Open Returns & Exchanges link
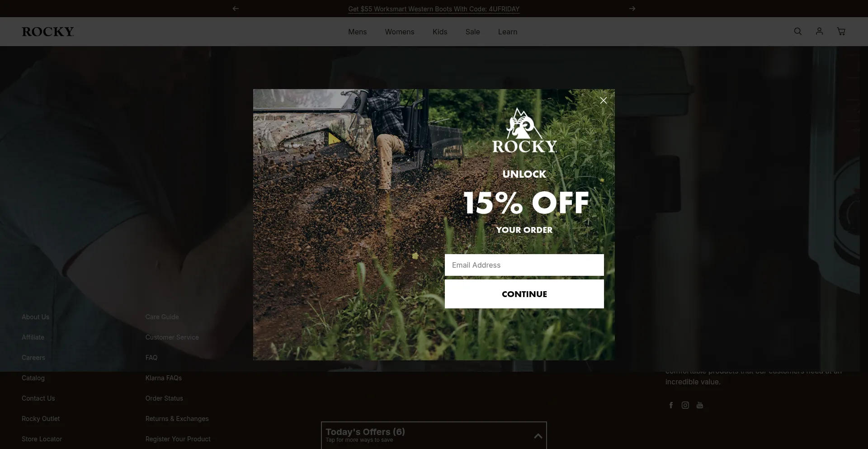Screen dimensions: 868x449 coord(177,419)
